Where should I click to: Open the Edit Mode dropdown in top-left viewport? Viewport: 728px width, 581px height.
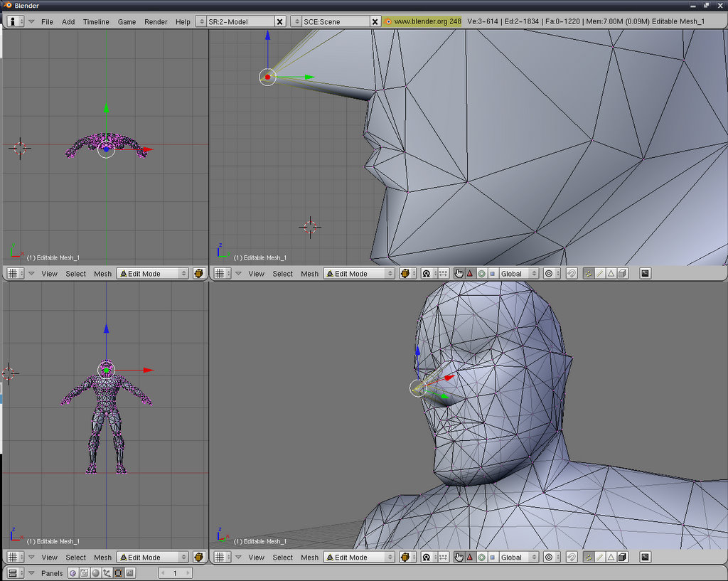pyautogui.click(x=152, y=273)
